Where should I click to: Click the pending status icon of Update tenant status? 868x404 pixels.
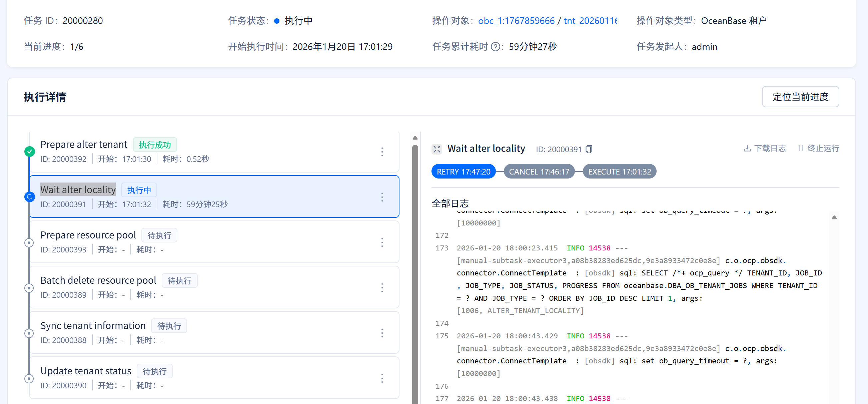(29, 378)
